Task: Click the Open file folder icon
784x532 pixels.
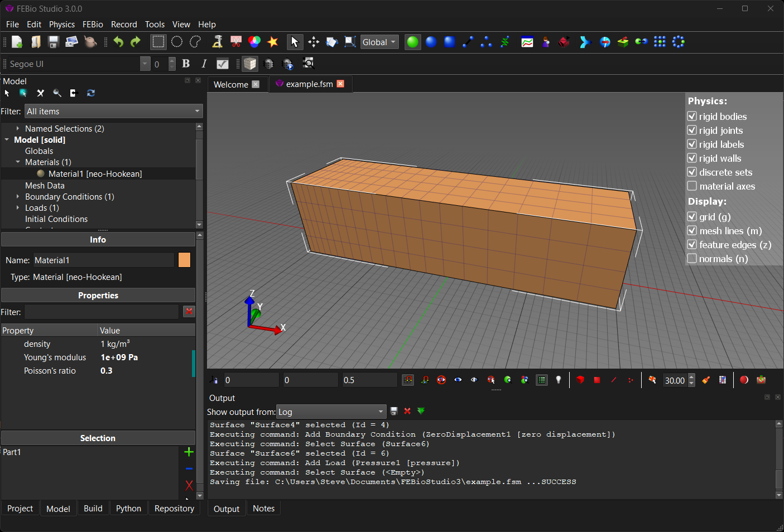Action: [x=35, y=42]
